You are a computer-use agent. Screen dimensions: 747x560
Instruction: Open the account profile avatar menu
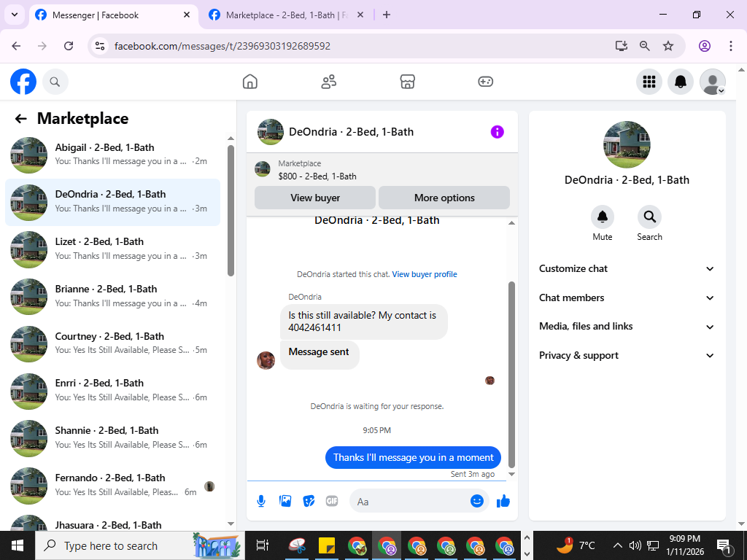tap(712, 82)
